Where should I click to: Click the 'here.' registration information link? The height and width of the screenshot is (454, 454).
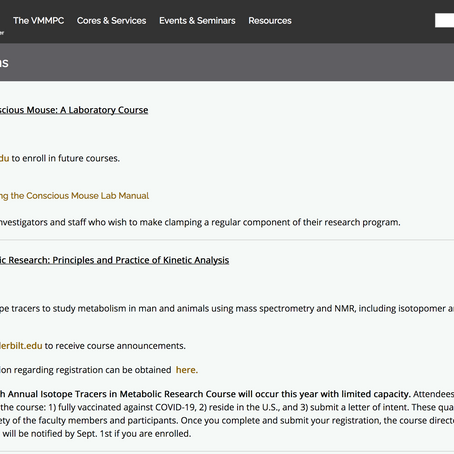pos(187,370)
